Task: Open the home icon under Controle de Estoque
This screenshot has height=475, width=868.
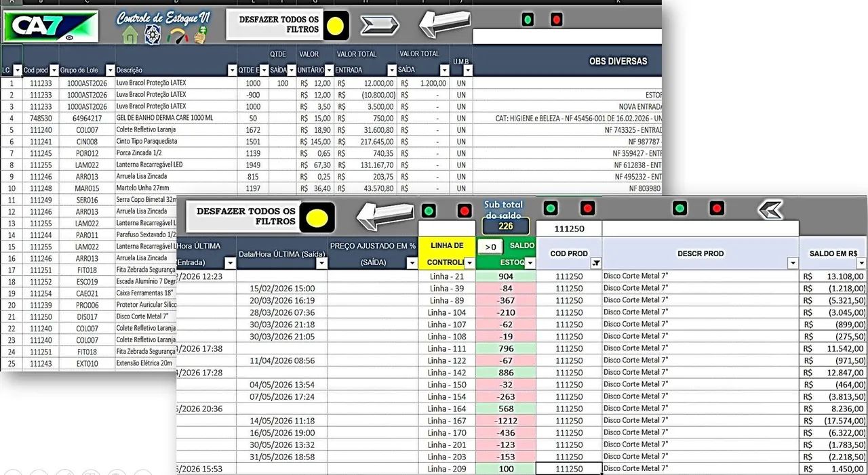Action: pyautogui.click(x=130, y=35)
